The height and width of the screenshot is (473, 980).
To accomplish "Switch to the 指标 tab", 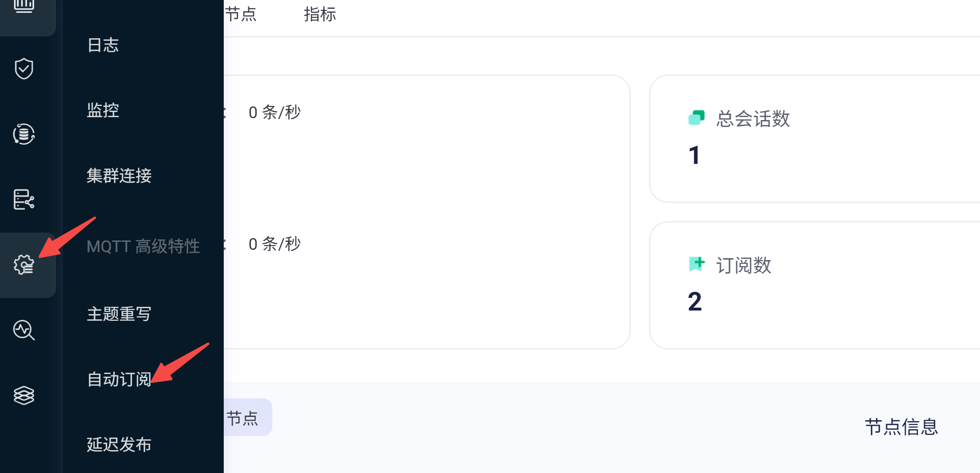I will click(x=320, y=14).
